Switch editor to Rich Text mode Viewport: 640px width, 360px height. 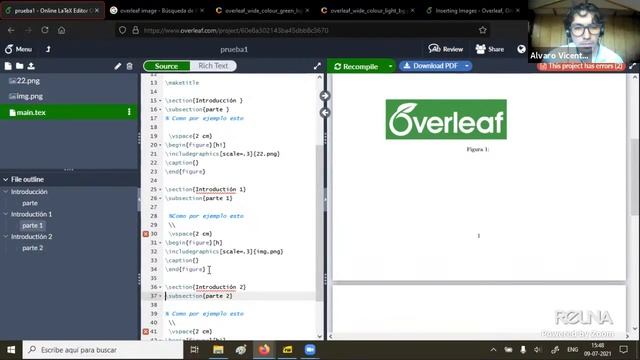pyautogui.click(x=213, y=66)
